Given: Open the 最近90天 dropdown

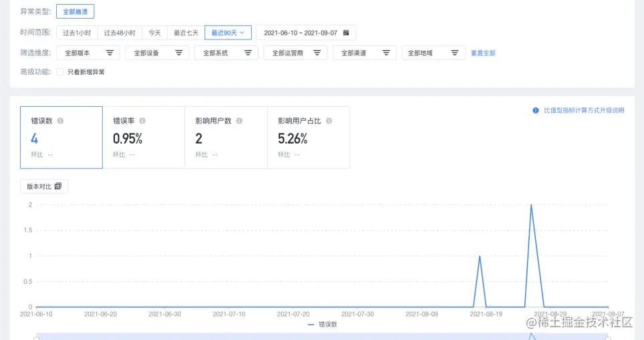Looking at the screenshot, I should pos(228,33).
